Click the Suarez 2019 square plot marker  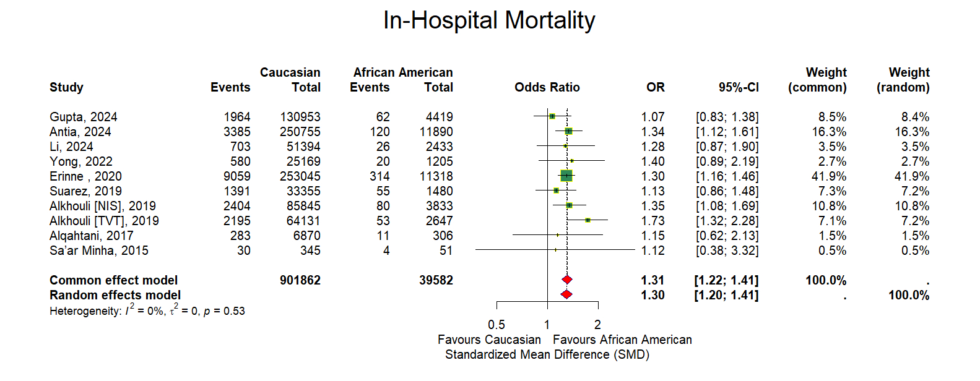(556, 191)
